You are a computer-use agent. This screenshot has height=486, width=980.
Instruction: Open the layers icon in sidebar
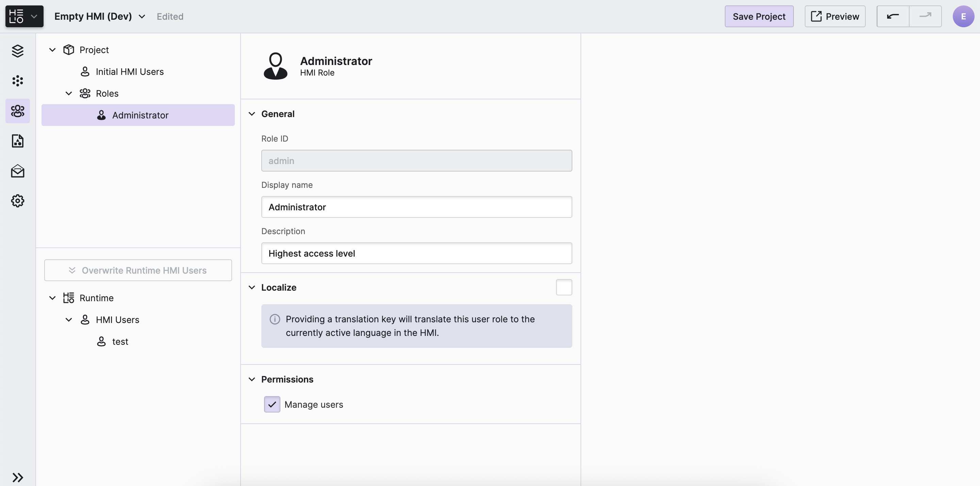(17, 51)
